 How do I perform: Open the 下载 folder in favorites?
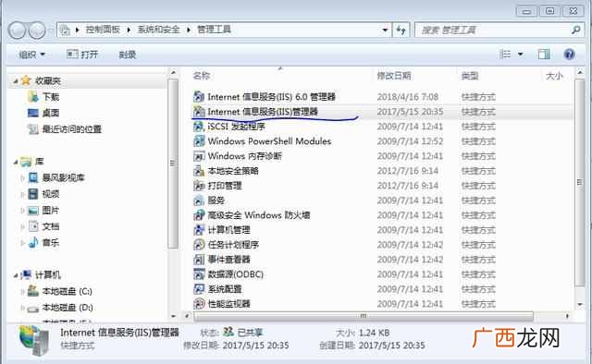(x=43, y=97)
